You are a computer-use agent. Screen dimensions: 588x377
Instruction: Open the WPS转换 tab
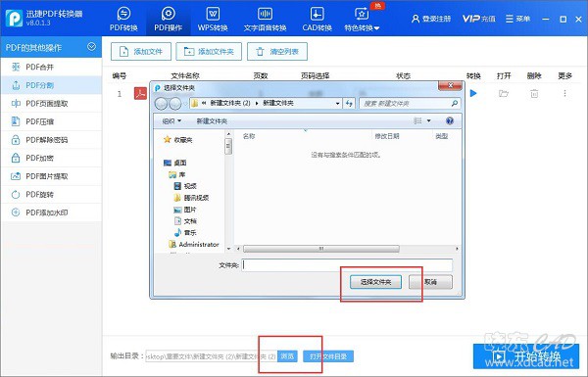click(x=213, y=19)
